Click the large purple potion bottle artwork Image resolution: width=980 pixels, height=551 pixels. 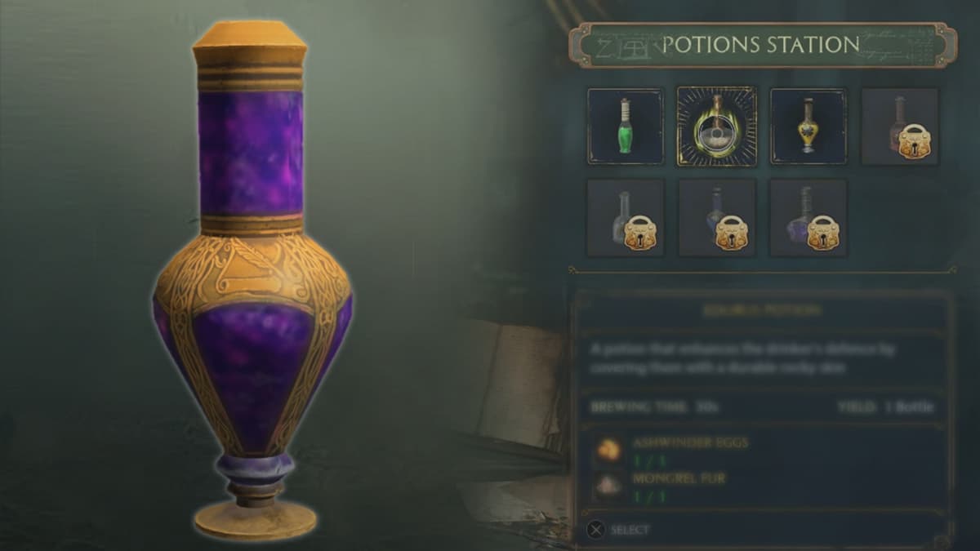click(252, 279)
